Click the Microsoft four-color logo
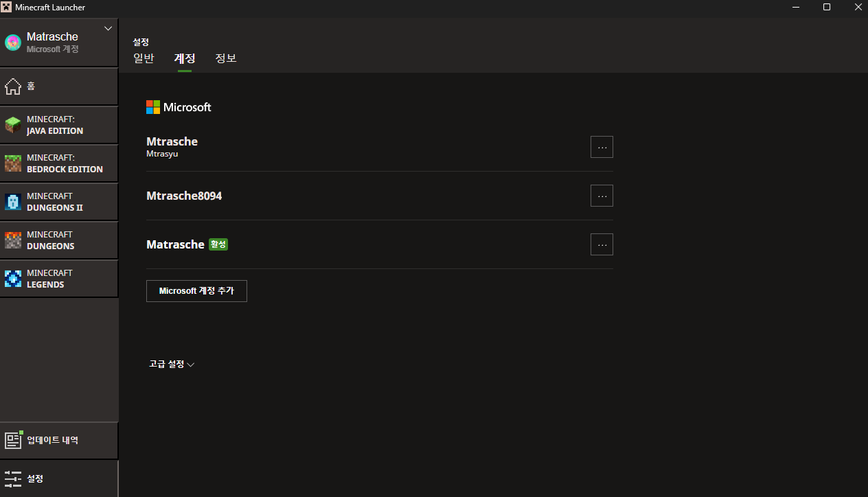868x497 pixels. pos(152,107)
